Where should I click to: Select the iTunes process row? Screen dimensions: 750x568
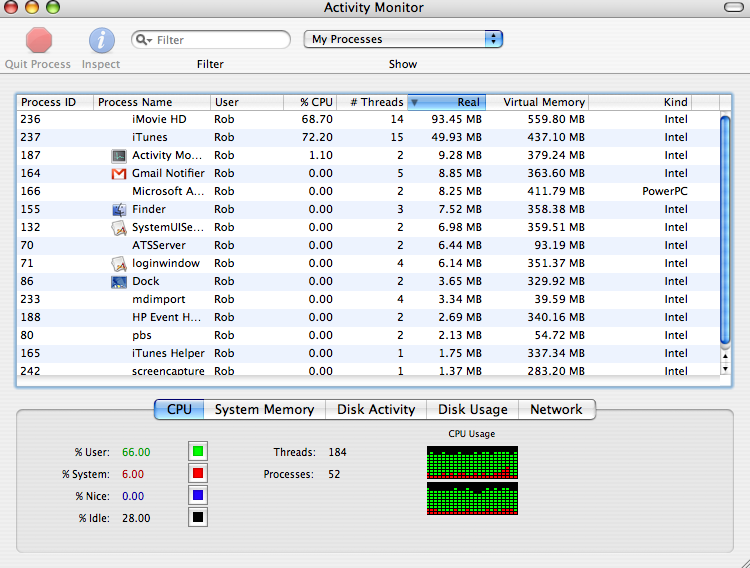point(368,138)
